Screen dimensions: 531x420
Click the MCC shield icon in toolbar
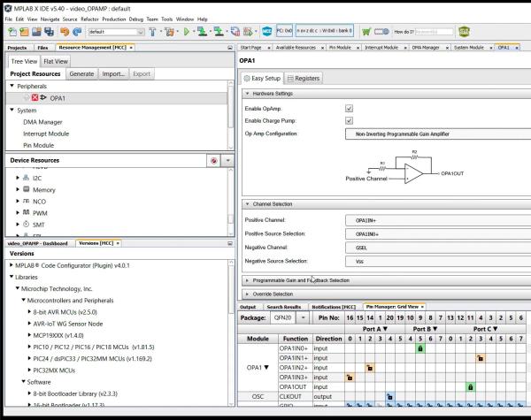point(265,31)
